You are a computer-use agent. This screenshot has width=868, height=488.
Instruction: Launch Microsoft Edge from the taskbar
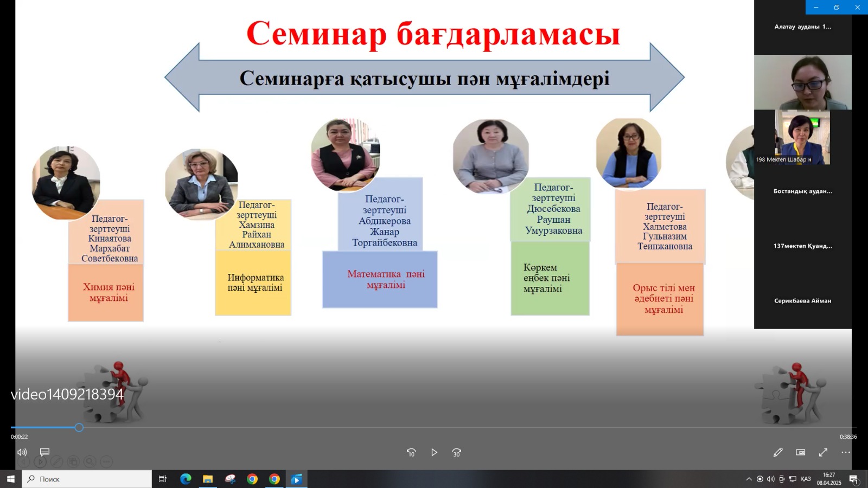(186, 479)
